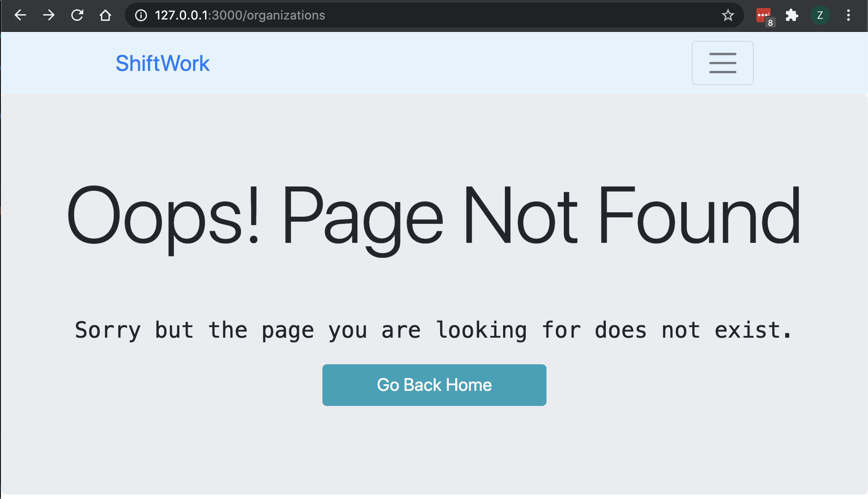Reload the current page
The image size is (868, 499).
coord(77,16)
